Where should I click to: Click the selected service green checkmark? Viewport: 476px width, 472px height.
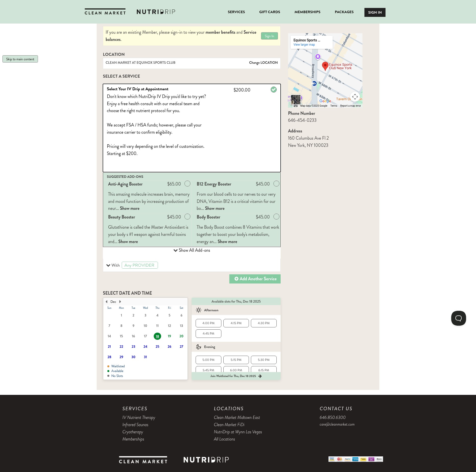pyautogui.click(x=273, y=90)
